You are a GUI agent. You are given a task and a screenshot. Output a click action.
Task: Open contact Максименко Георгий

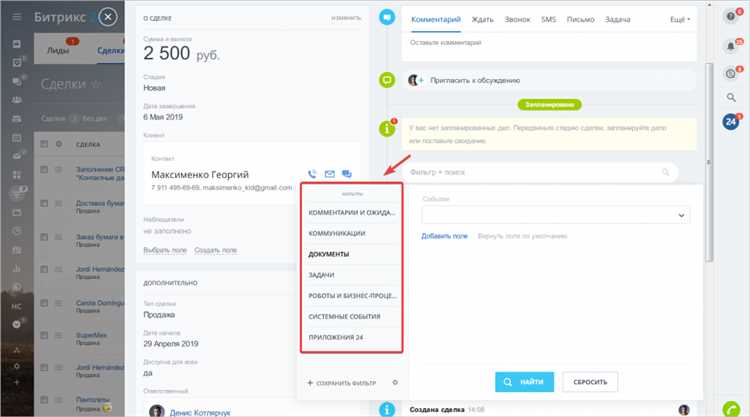[x=200, y=175]
